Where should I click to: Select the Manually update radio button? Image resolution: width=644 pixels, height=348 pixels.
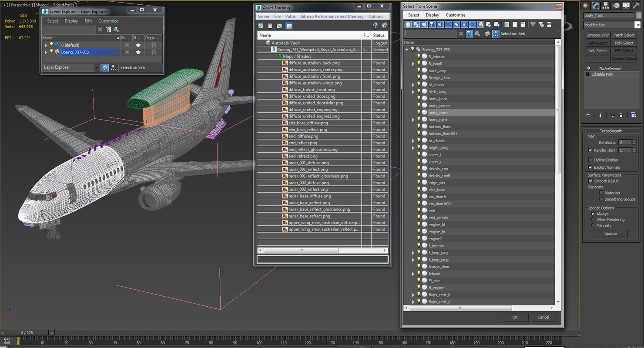point(593,225)
